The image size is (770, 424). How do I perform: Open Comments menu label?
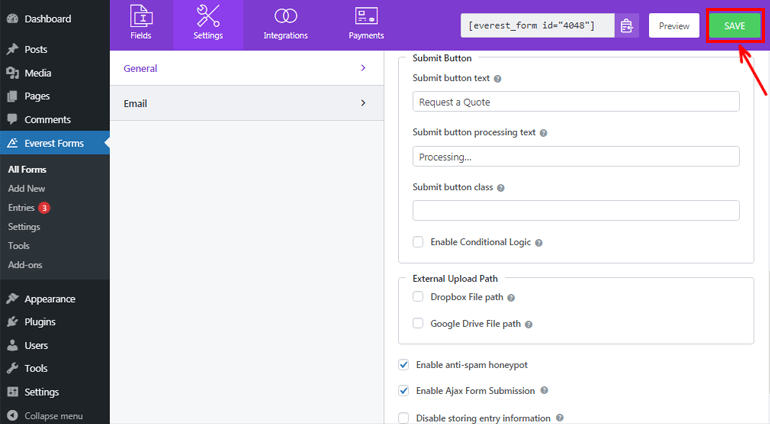click(48, 119)
